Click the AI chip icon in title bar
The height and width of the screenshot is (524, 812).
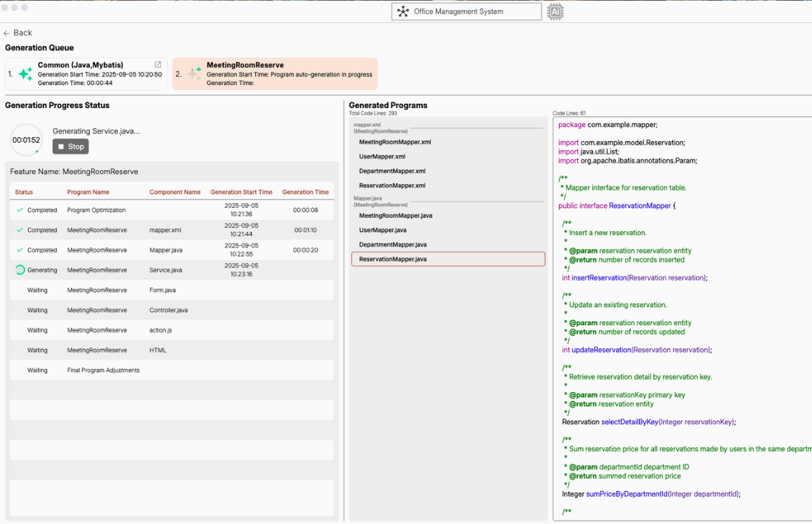(x=555, y=12)
